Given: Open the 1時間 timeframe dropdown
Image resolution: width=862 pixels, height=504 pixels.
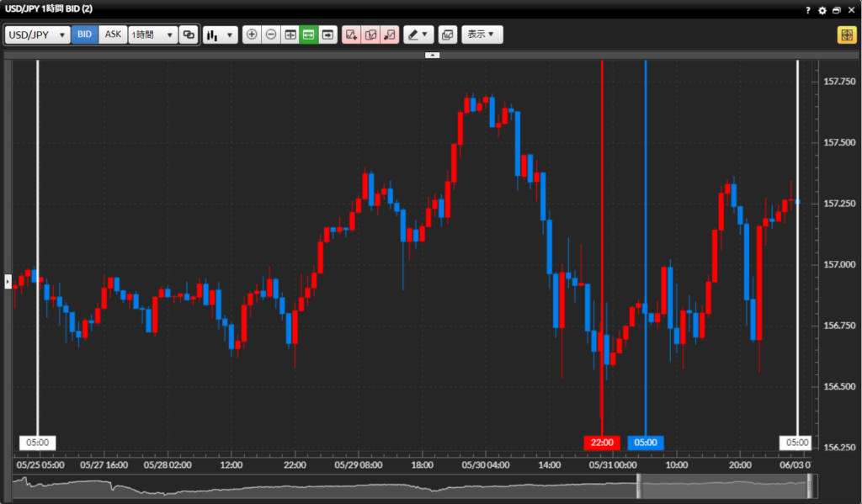Looking at the screenshot, I should (152, 34).
